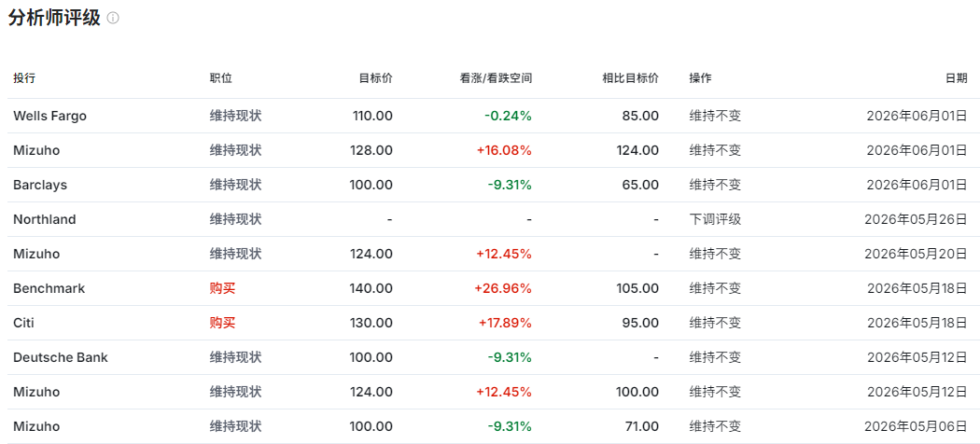The image size is (980, 444).
Task: Click -9.31% in the Barclays row
Action: coord(508,185)
